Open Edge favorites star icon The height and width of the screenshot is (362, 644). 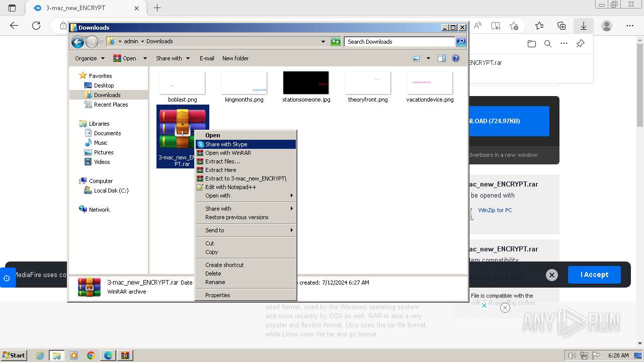[539, 26]
